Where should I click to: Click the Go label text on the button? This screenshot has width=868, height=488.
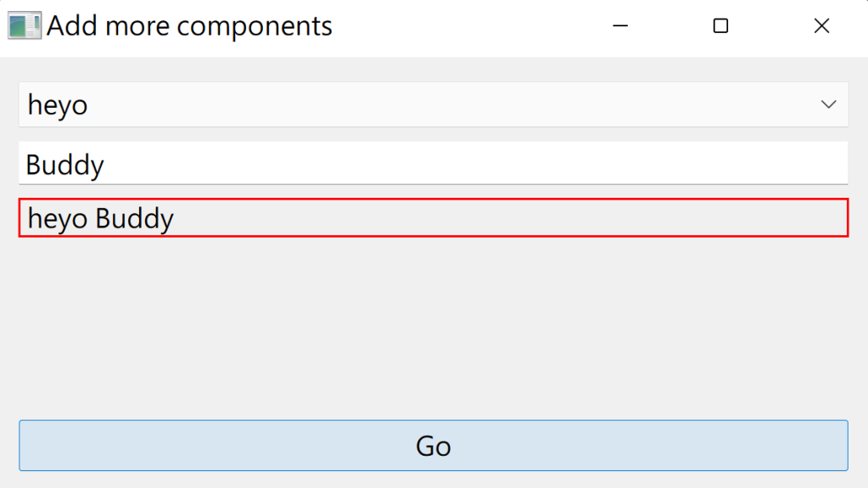tap(433, 446)
